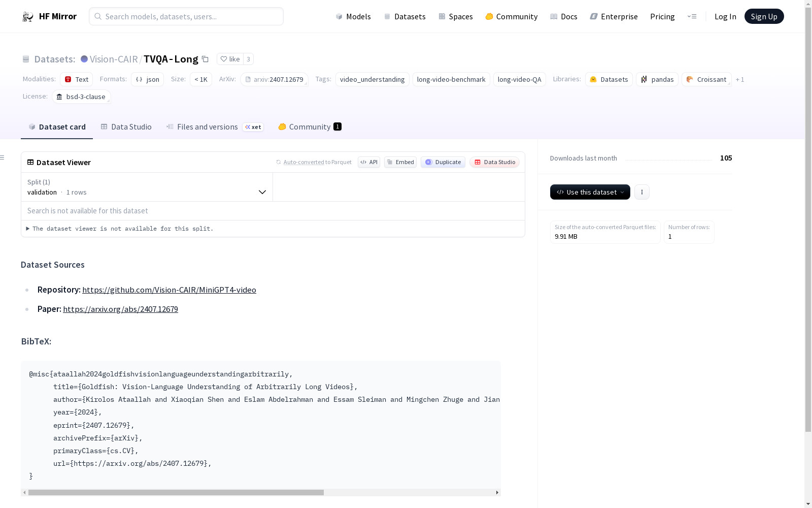Open the Community tab
The image size is (812, 508).
pyautogui.click(x=310, y=127)
